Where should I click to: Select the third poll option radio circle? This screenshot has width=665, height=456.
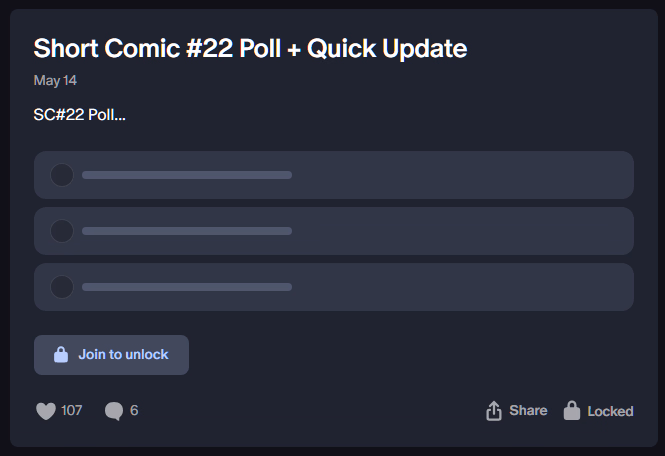62,287
